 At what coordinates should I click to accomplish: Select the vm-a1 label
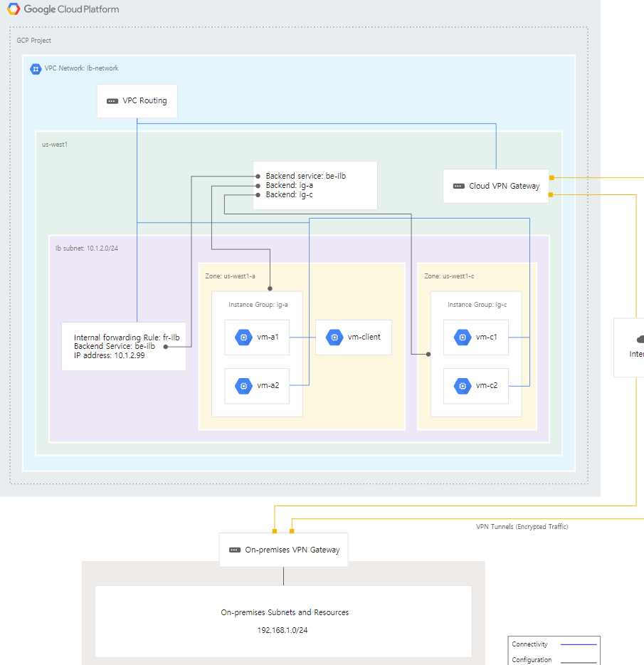(268, 337)
